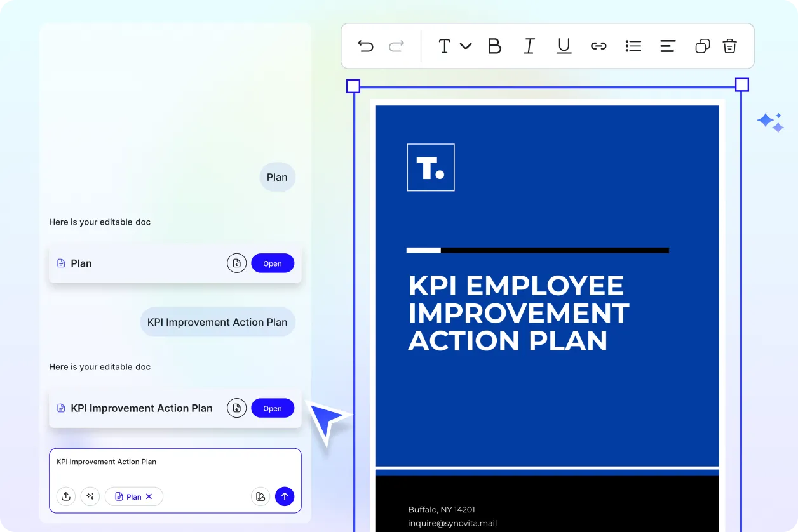Click first 'Here is your editable doc' message
798x532 pixels.
click(x=100, y=222)
